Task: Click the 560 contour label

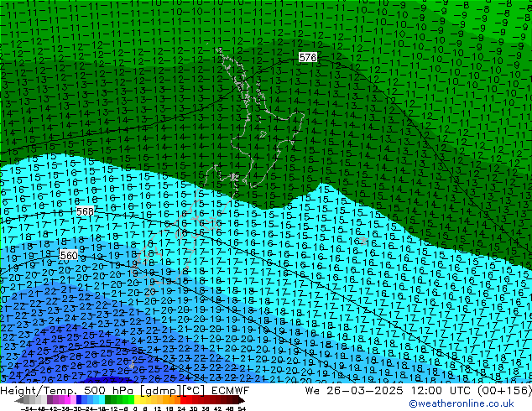Action: point(70,255)
